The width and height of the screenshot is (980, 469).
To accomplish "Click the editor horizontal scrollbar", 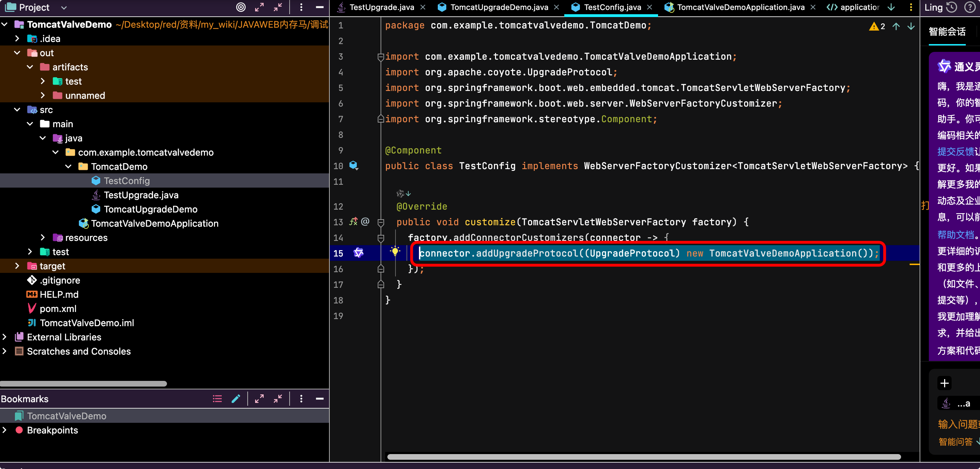I will click(x=644, y=457).
